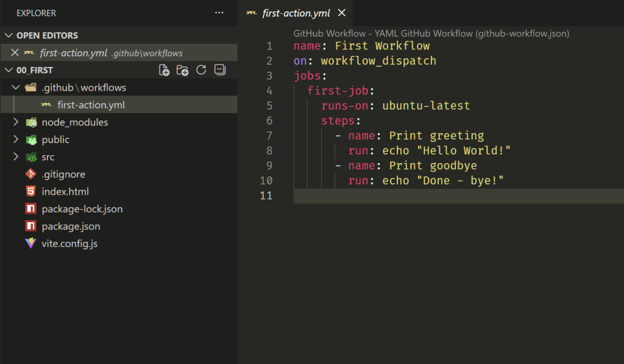Click the New File icon in explorer

pos(164,71)
